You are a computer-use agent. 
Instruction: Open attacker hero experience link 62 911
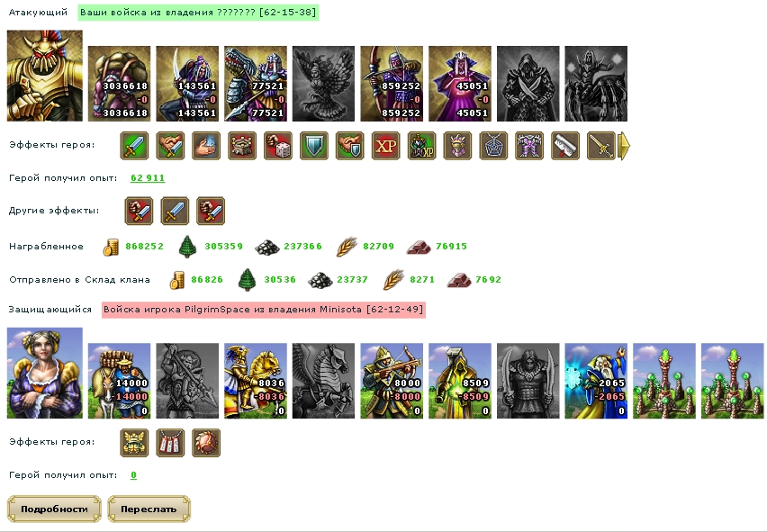148,178
